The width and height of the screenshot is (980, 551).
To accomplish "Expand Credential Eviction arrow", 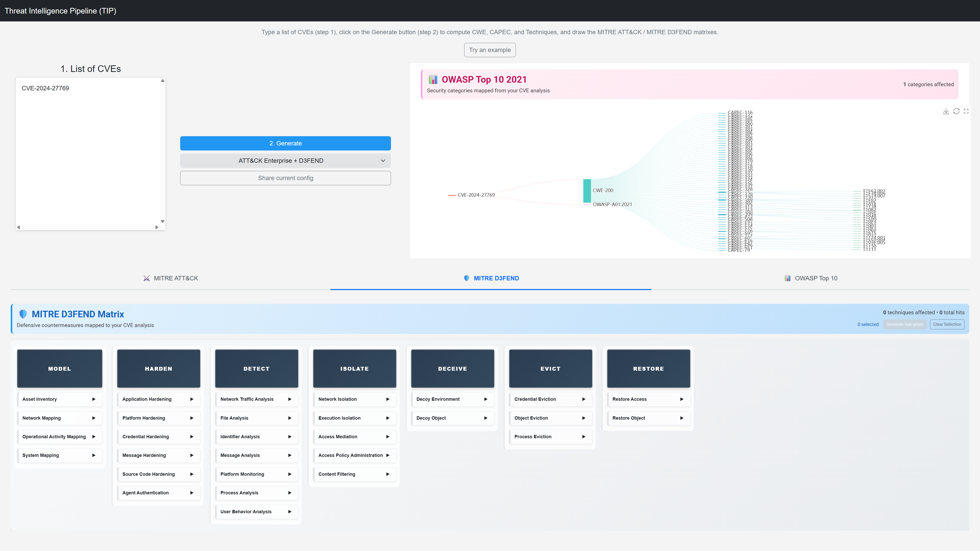I will point(584,399).
